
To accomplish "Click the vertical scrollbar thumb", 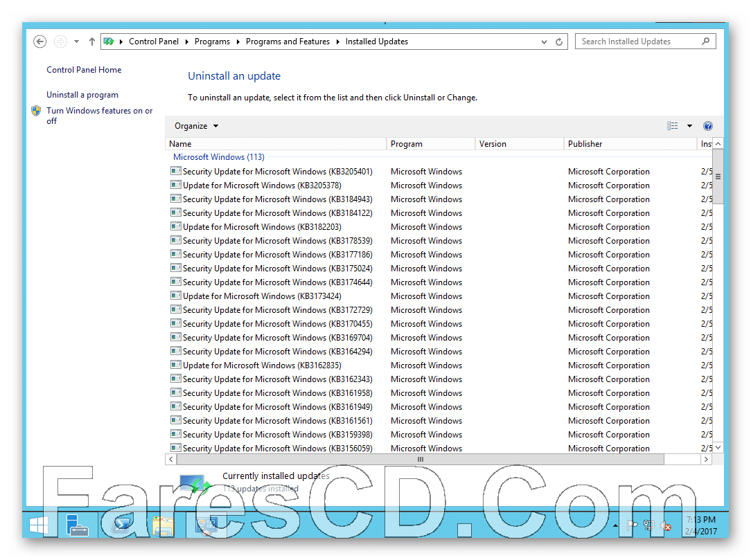I will pyautogui.click(x=718, y=176).
